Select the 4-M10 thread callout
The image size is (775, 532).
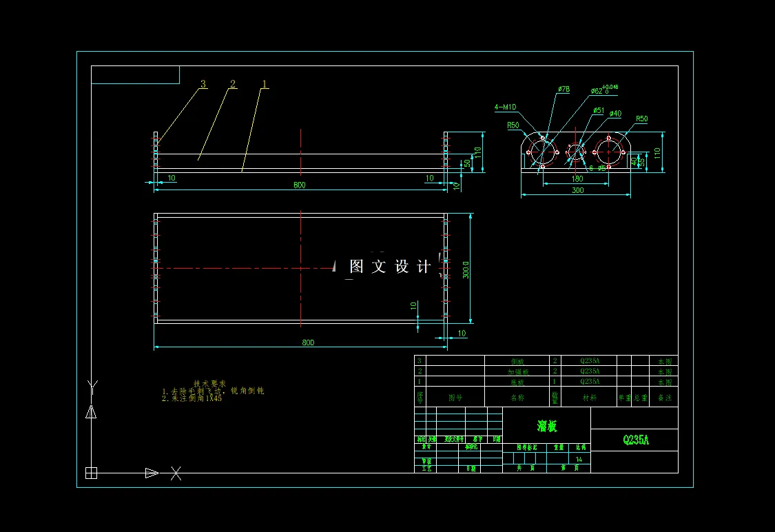506,107
